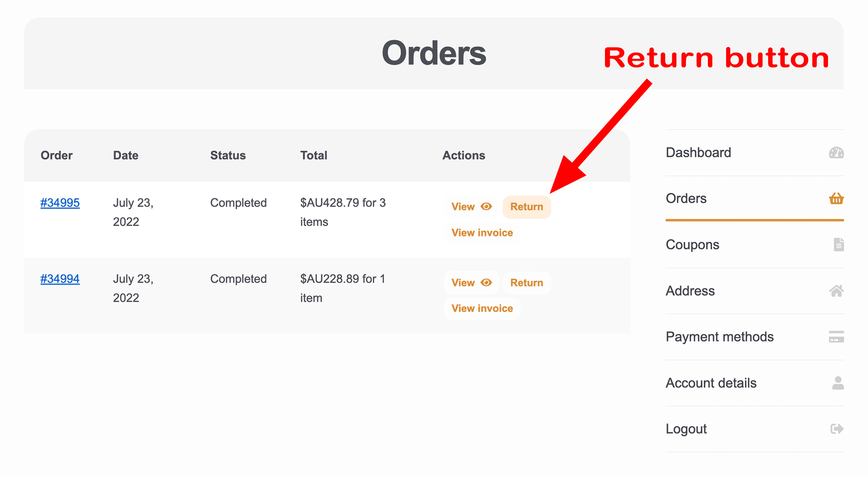
Task: Click the Orders basket icon
Action: (836, 199)
